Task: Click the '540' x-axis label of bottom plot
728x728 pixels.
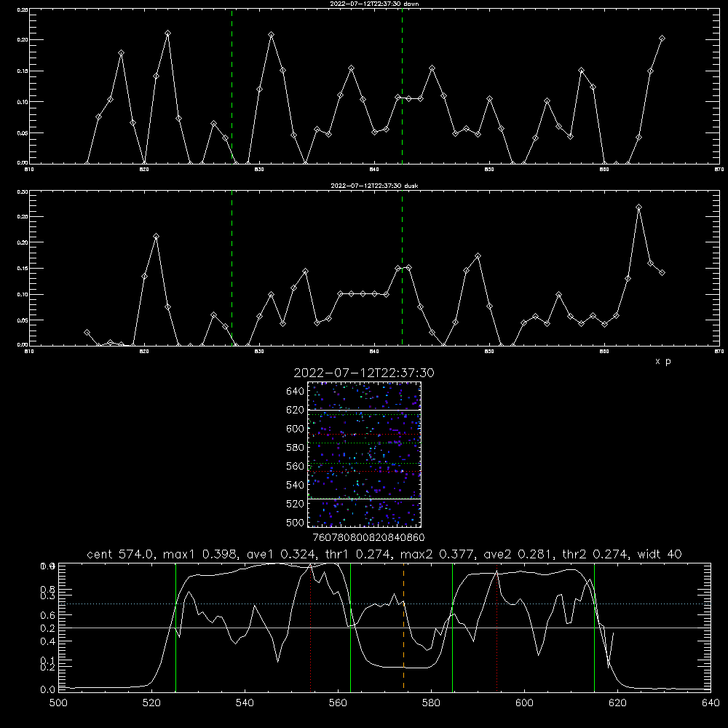Action: [x=245, y=703]
